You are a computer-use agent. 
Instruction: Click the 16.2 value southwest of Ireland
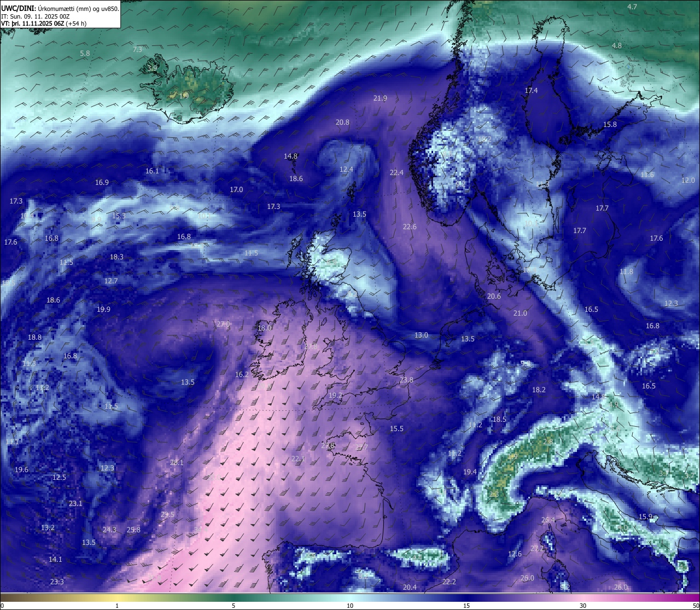242,375
